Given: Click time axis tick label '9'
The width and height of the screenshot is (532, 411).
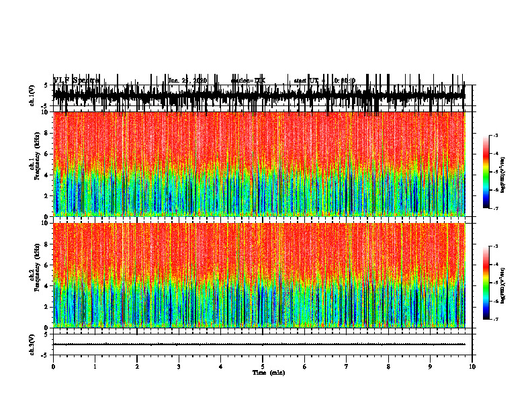Looking at the screenshot, I should (x=430, y=367).
